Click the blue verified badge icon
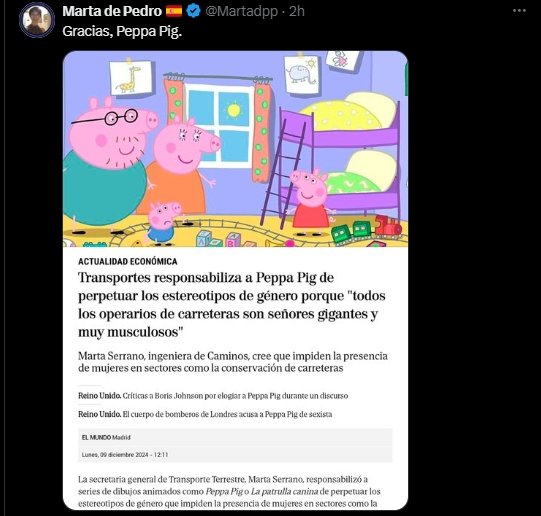Viewport: 541px width, 516px height. click(x=193, y=11)
